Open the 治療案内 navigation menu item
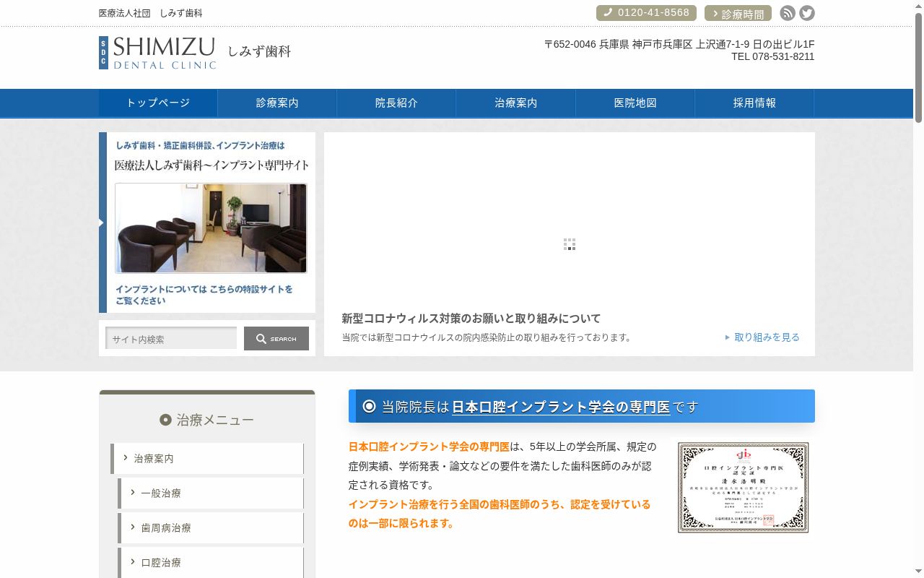The width and height of the screenshot is (924, 578). click(x=516, y=103)
